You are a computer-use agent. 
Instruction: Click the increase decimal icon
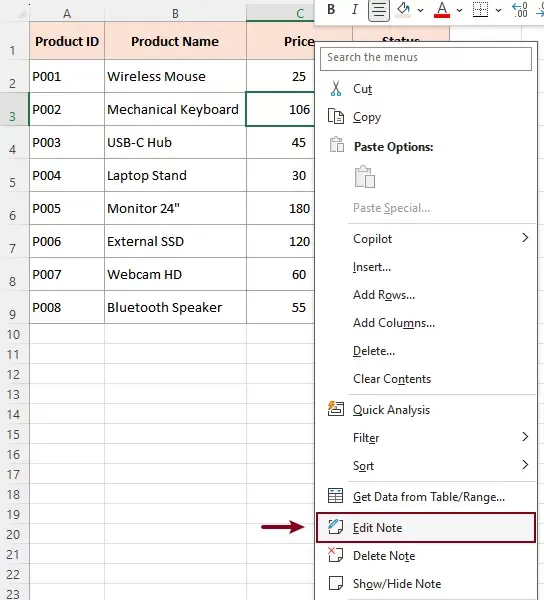coord(520,10)
